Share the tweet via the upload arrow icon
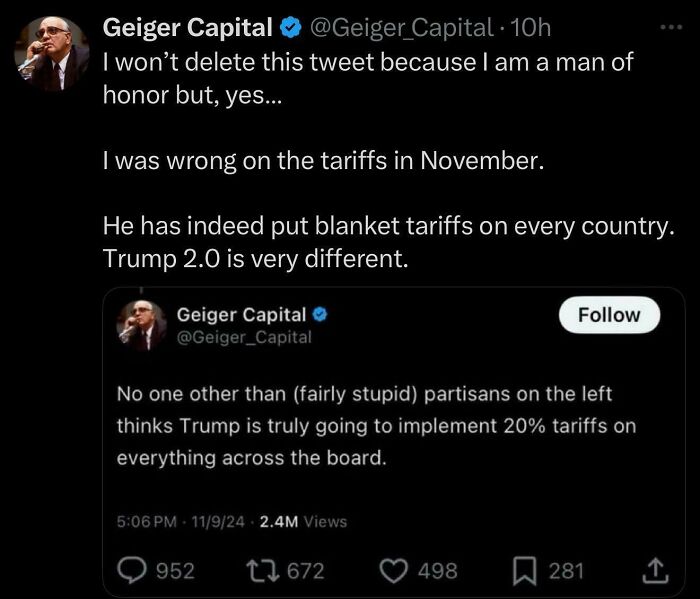This screenshot has width=700, height=599. point(654,571)
